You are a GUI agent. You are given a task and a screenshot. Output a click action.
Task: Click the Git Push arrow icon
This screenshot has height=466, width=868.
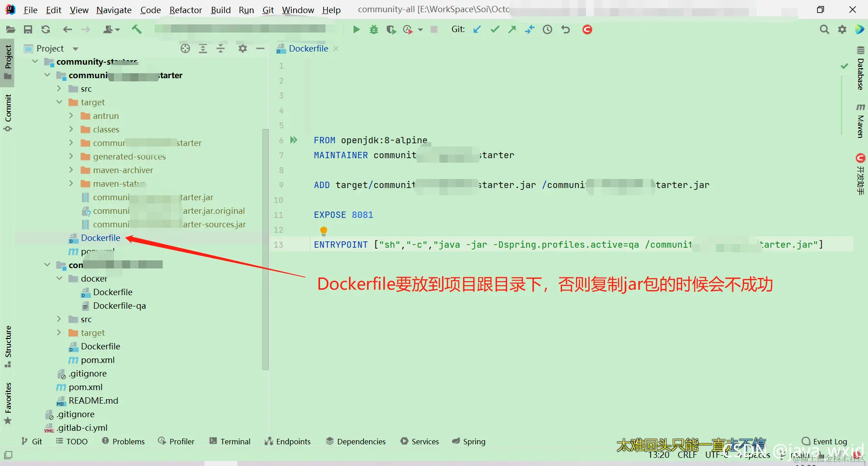pos(512,30)
